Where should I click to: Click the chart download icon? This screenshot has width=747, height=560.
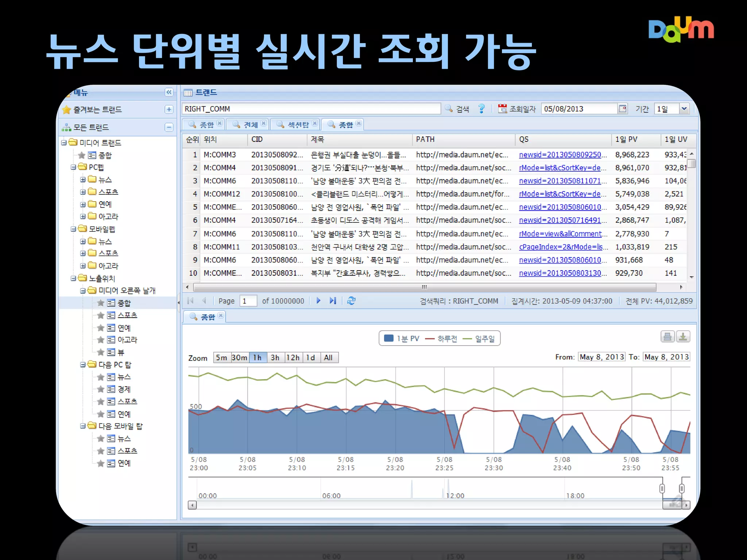tap(683, 337)
